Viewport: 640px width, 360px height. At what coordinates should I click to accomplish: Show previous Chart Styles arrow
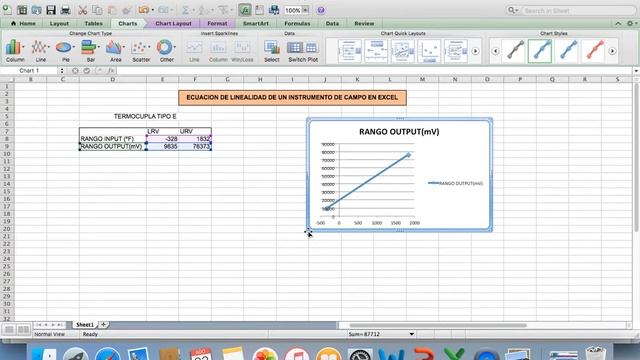495,51
